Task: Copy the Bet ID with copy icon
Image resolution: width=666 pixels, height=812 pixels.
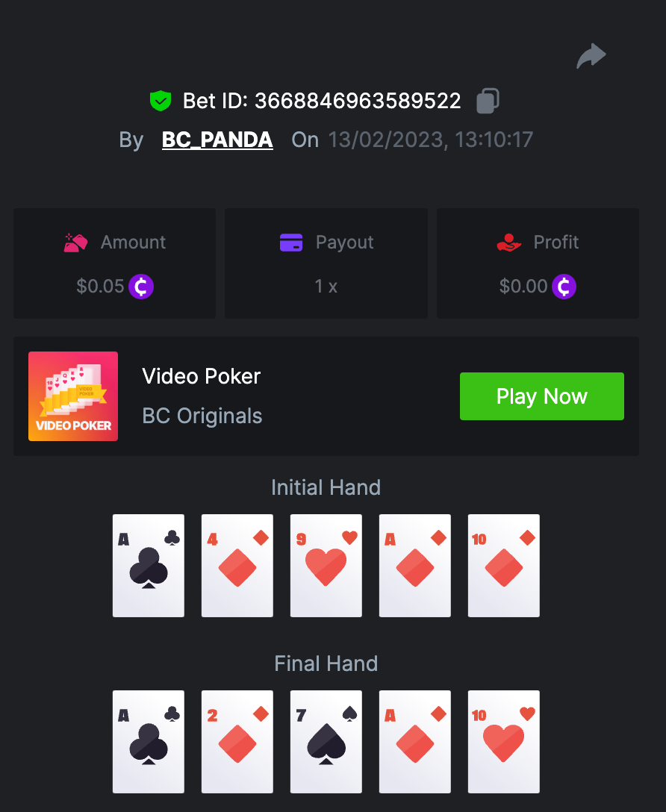Action: pyautogui.click(x=488, y=101)
